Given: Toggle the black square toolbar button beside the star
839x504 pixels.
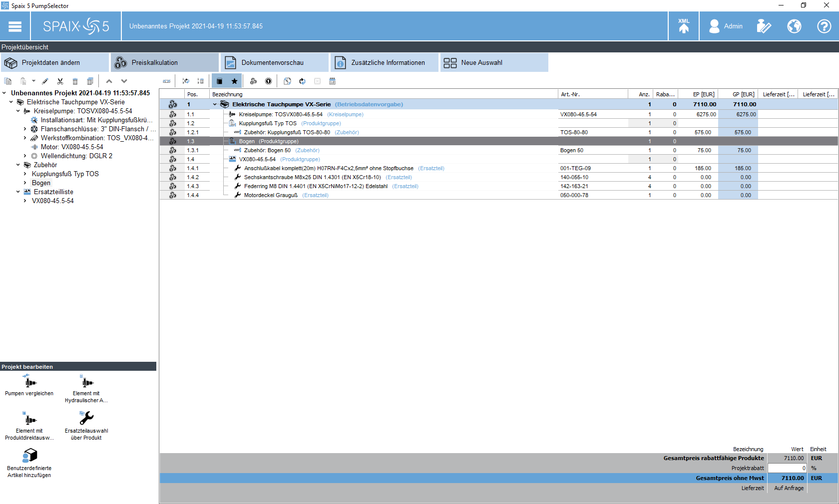Looking at the screenshot, I should coord(219,81).
